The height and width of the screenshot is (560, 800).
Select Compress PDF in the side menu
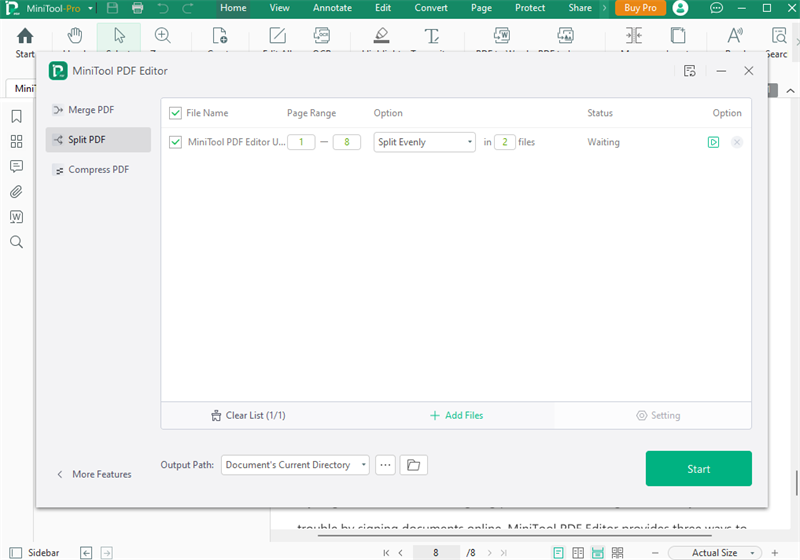click(98, 169)
